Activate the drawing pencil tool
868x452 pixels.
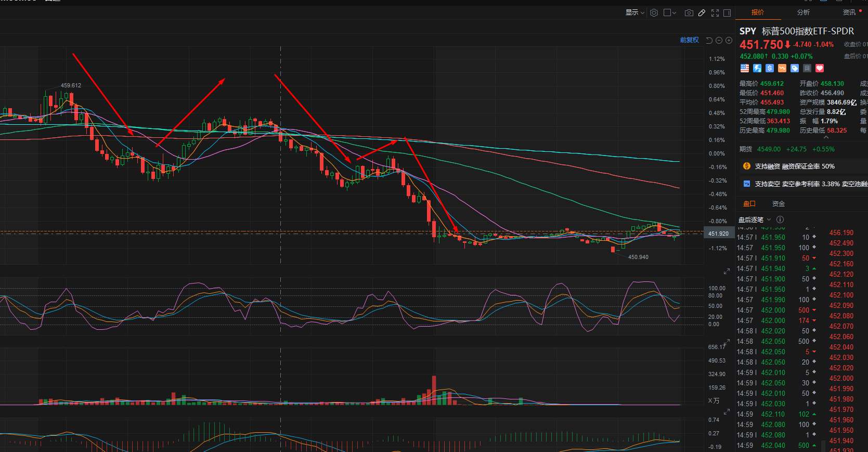(702, 13)
